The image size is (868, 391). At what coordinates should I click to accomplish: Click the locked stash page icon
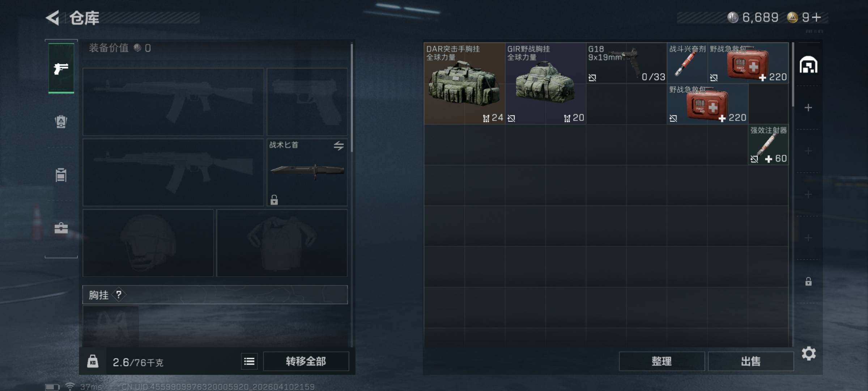(808, 281)
